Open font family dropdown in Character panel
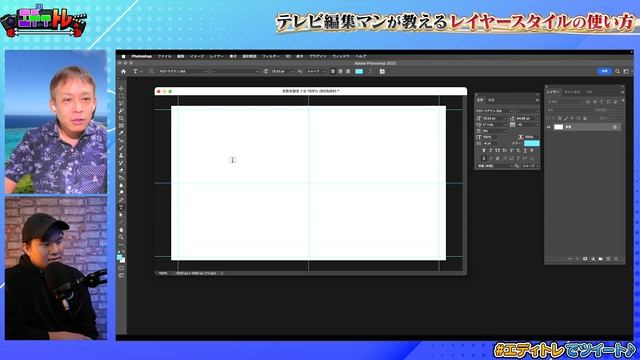The image size is (640, 360). click(x=495, y=111)
